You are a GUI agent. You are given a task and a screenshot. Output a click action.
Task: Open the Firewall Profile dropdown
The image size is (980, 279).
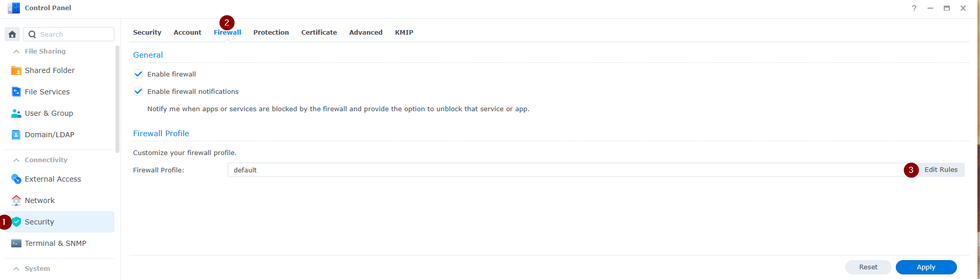[x=567, y=170]
